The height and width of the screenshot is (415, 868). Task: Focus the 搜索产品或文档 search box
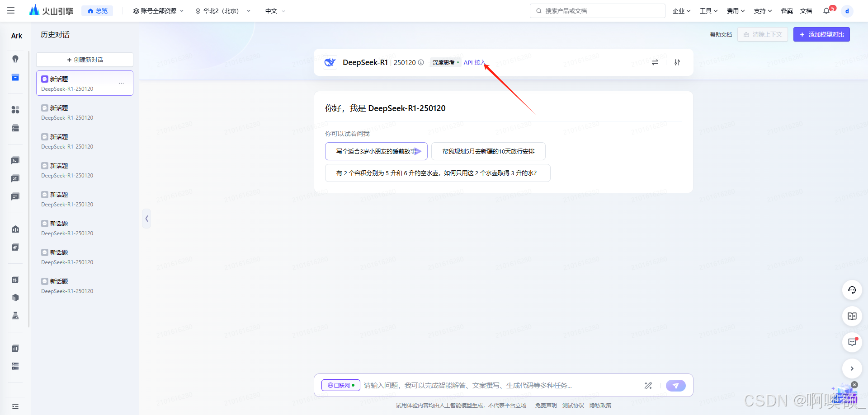(598, 11)
